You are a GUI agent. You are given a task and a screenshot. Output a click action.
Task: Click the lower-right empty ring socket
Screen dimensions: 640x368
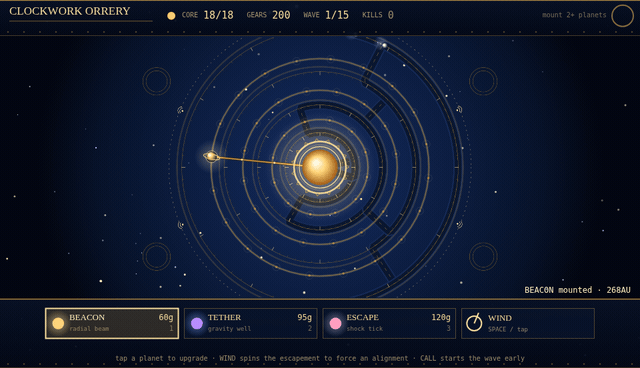pyautogui.click(x=483, y=257)
